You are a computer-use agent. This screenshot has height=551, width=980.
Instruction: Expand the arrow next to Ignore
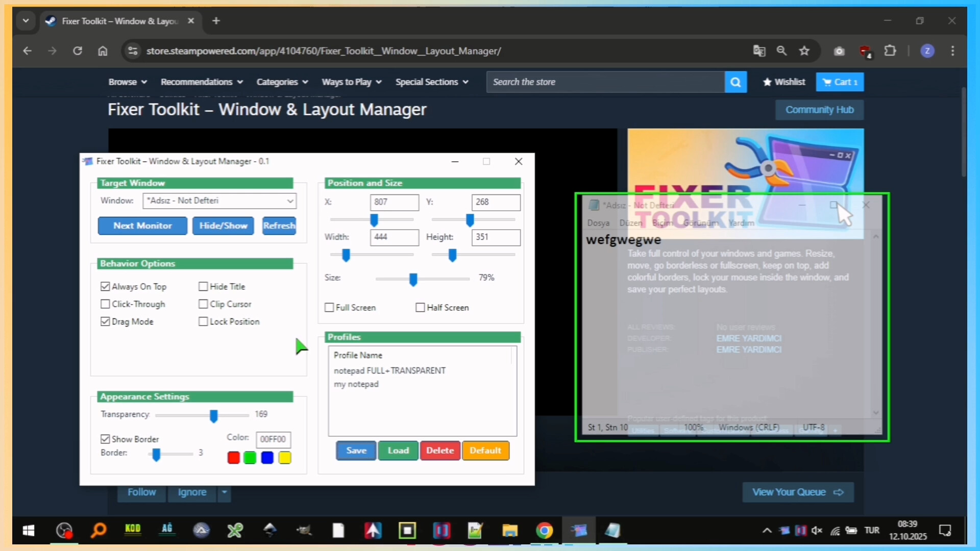click(x=224, y=492)
